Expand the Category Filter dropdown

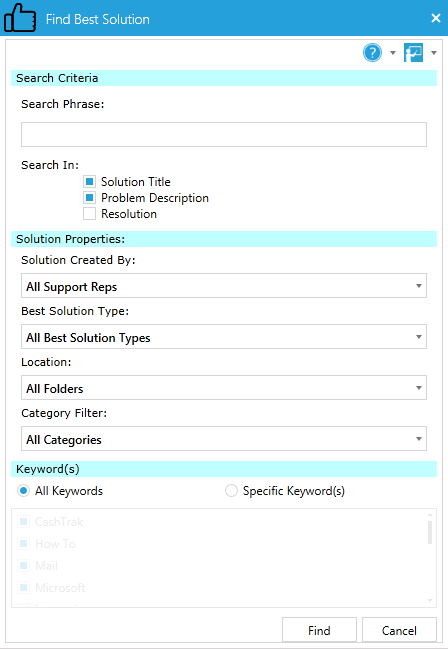pos(224,439)
